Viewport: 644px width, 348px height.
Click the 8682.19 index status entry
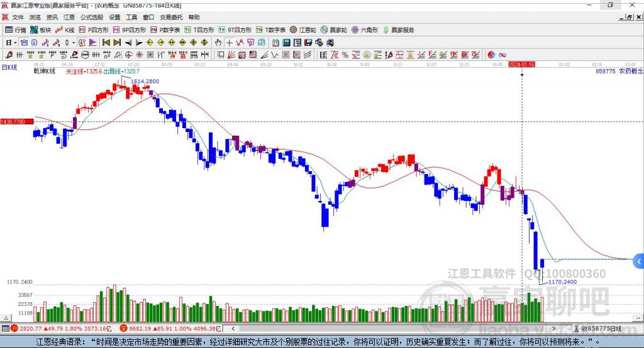170,329
